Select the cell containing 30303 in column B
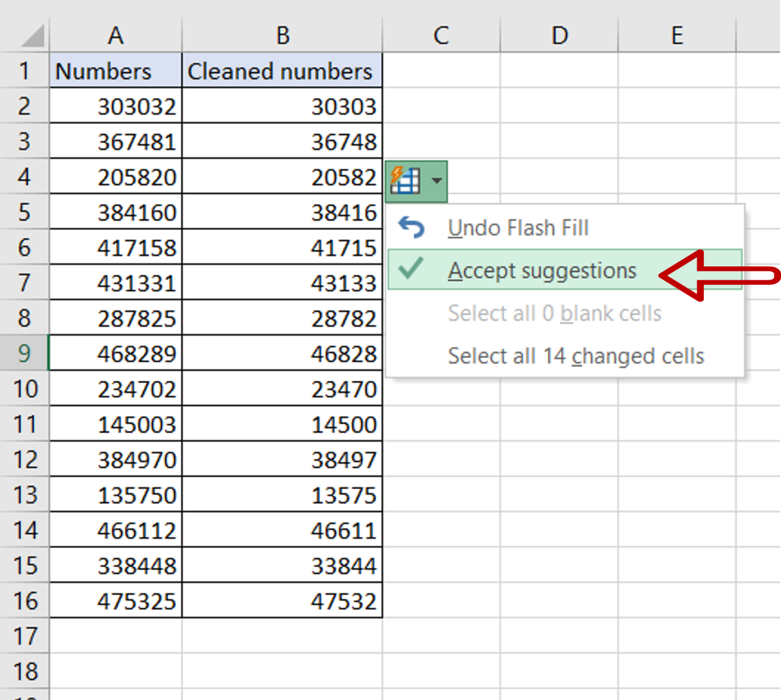The width and height of the screenshot is (781, 700). [x=282, y=106]
